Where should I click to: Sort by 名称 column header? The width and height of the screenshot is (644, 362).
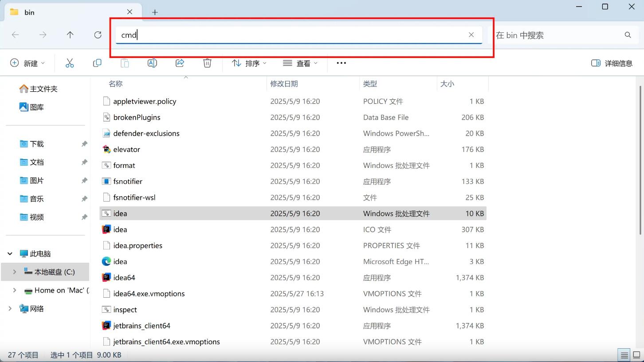coord(116,84)
